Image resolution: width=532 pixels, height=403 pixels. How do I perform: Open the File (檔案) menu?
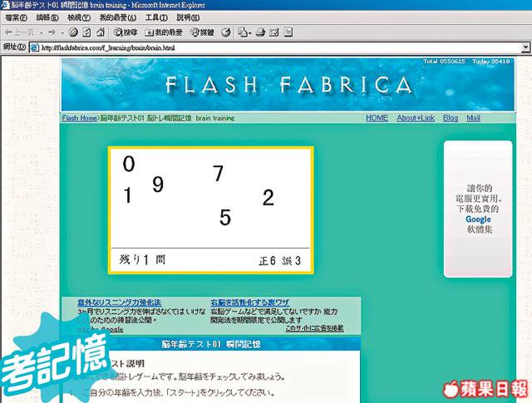pos(16,17)
